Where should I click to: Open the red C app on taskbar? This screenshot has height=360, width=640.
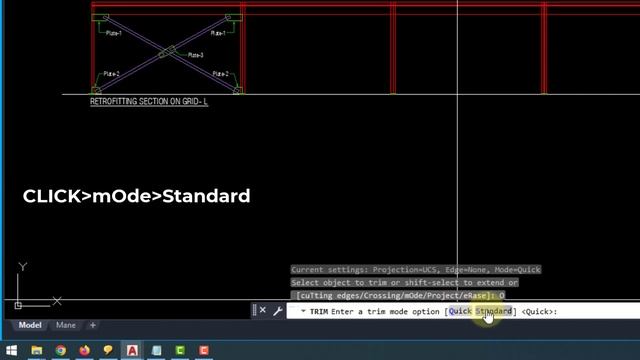(x=204, y=350)
